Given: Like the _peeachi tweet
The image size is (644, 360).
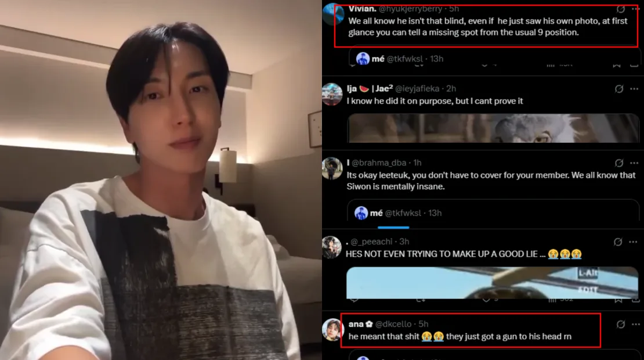Looking at the screenshot, I should click(486, 300).
